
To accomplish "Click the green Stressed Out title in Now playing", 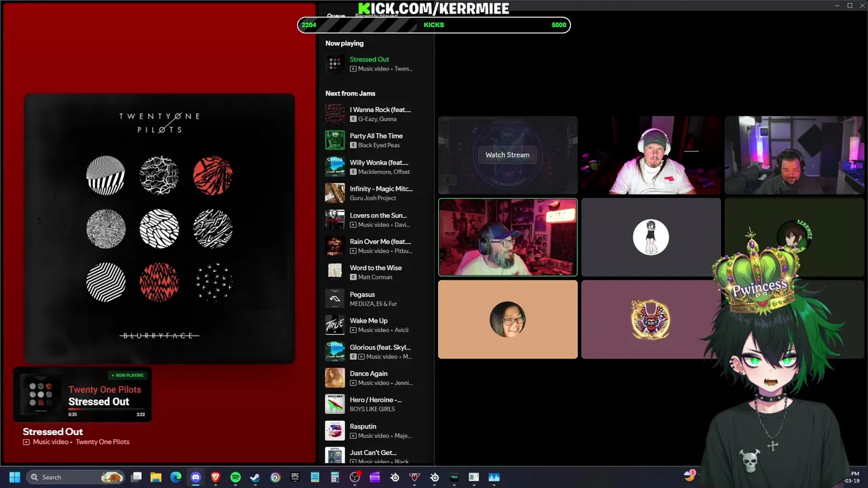I will point(370,60).
